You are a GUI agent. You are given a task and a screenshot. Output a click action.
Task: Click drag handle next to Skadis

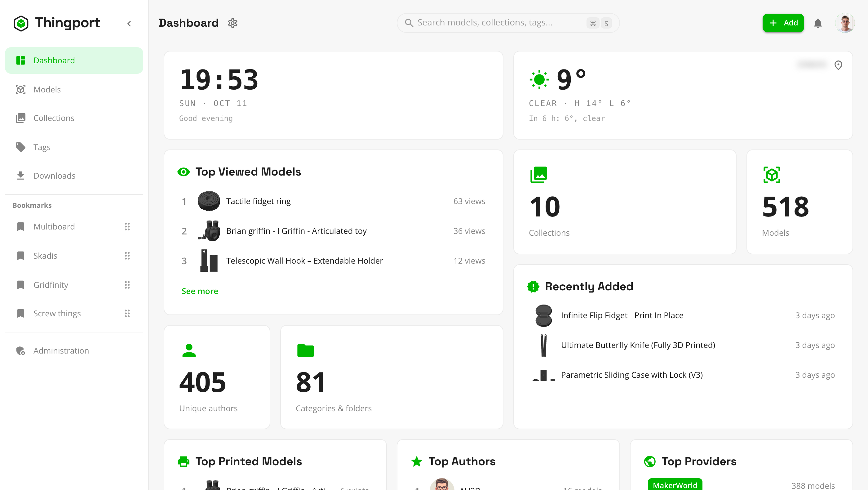tap(127, 256)
